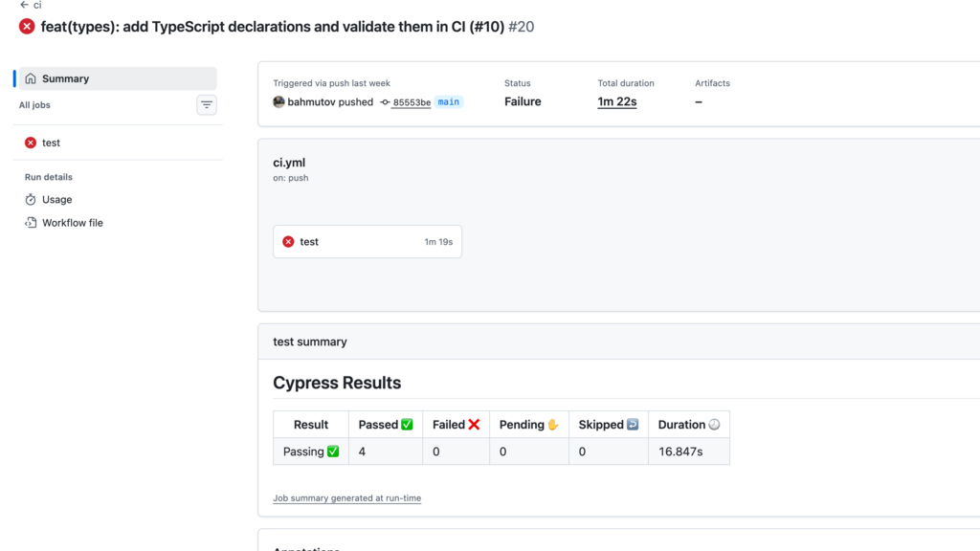Click the 1m 22s total duration progress link
This screenshot has width=980, height=551.
tap(619, 100)
